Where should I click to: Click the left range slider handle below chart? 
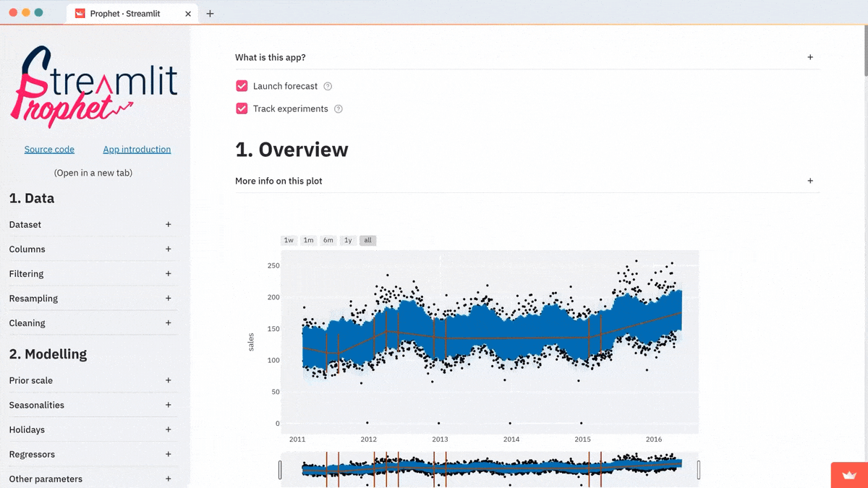point(281,469)
